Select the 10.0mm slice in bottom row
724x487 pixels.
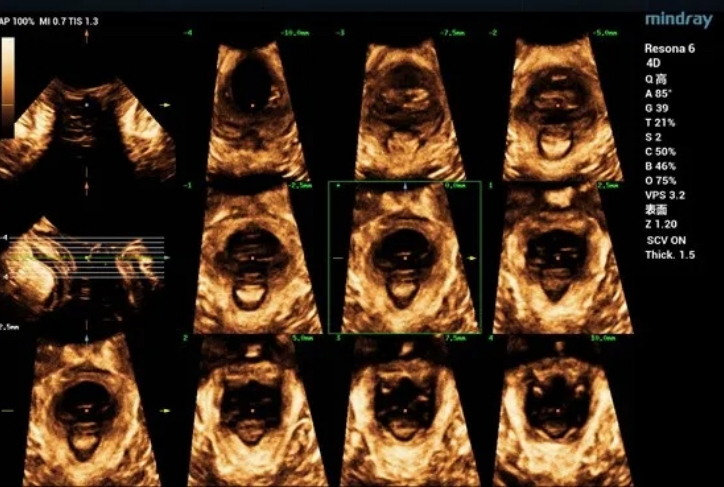click(x=557, y=410)
